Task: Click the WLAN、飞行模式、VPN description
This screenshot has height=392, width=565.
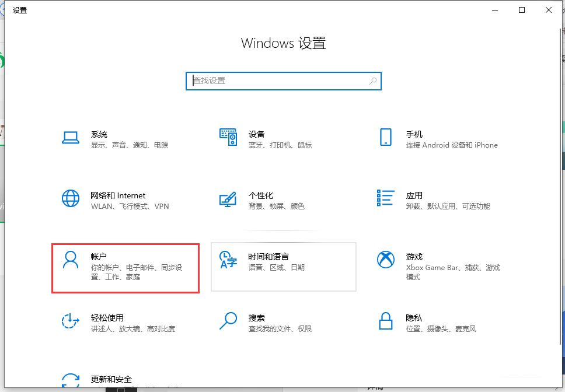Action: (130, 206)
